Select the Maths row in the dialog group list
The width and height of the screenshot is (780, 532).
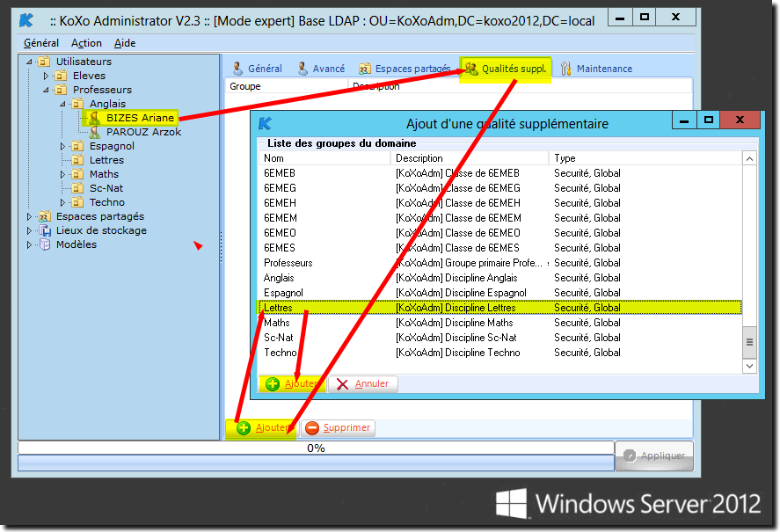500,323
